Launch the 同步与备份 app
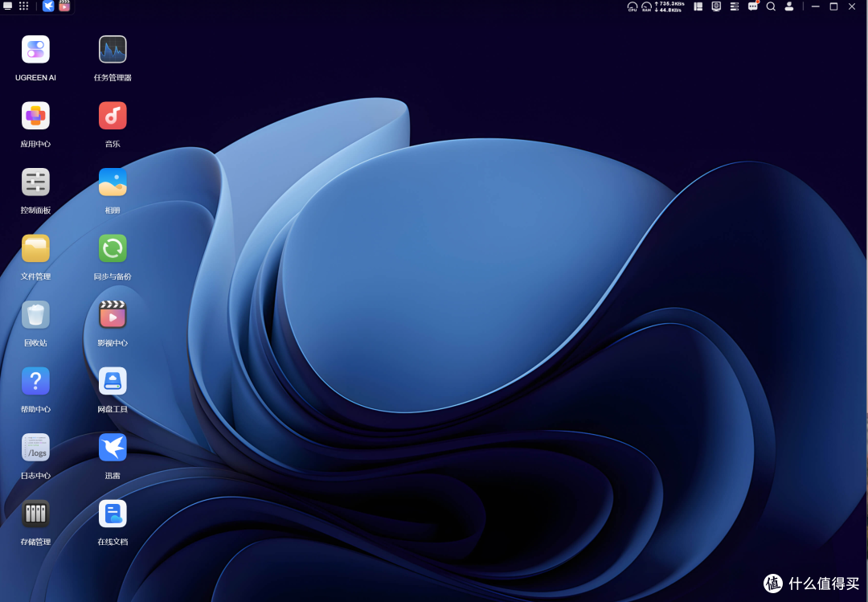868x602 pixels. tap(113, 248)
